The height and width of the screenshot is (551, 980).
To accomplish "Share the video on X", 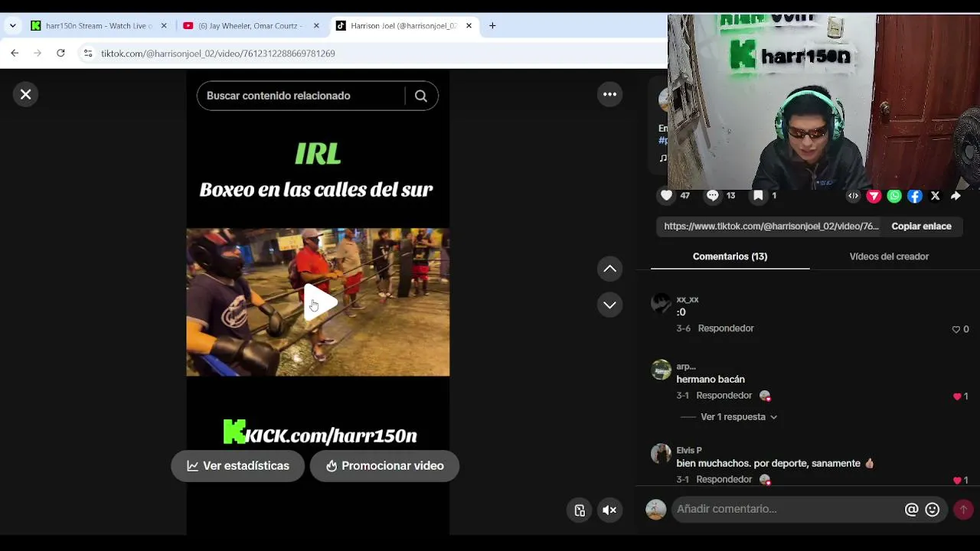I will (x=935, y=196).
